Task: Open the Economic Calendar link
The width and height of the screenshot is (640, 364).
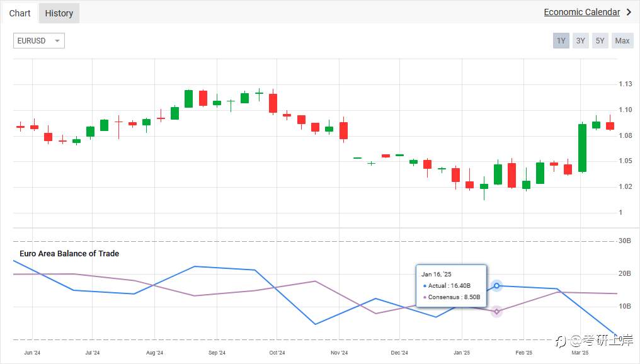Action: pos(581,12)
